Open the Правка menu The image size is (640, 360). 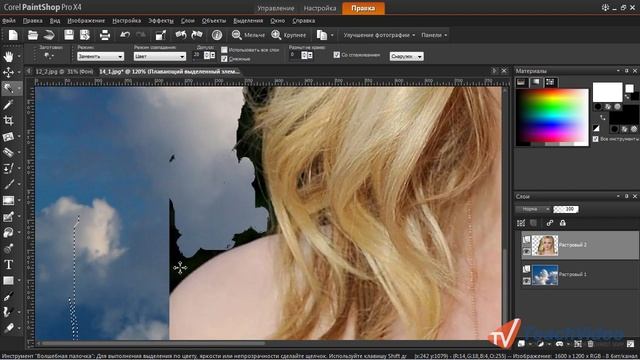pyautogui.click(x=32, y=20)
